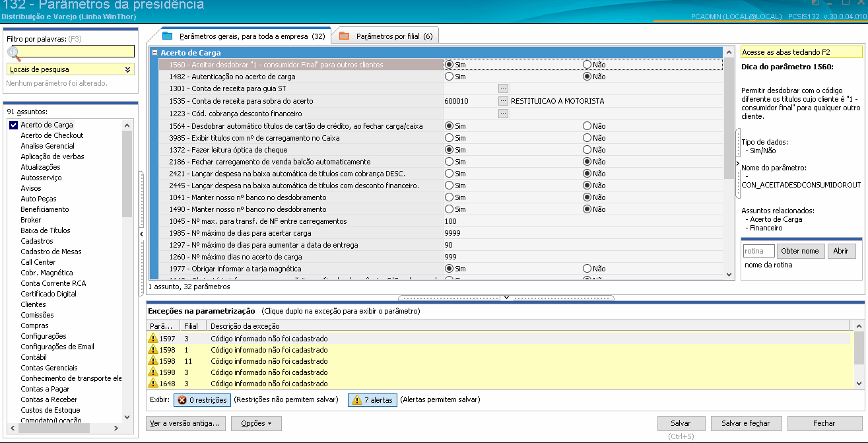Click the Abrir button in tip panel
The height and width of the screenshot is (443, 868).
(841, 251)
